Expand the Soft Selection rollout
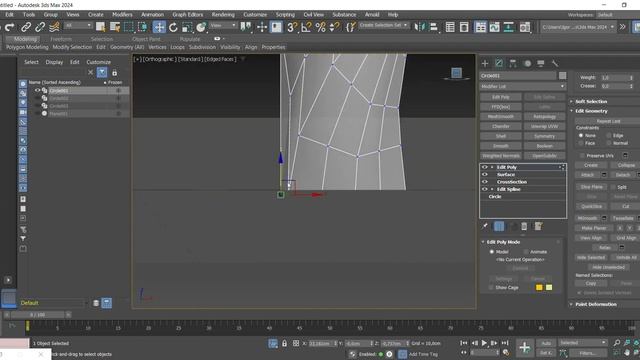Viewport: 640px width, 360px height. click(591, 101)
